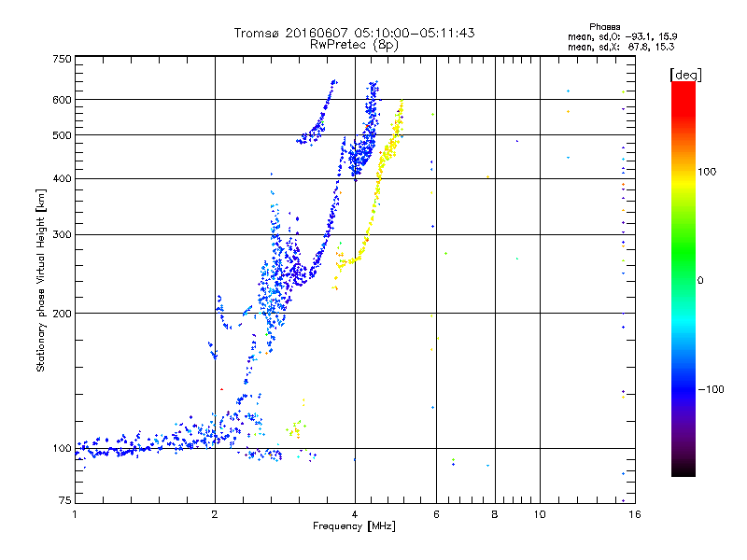Viewport: 747px width, 560px height.
Task: Click the colorbar tick label '0'
Action: click(x=700, y=280)
